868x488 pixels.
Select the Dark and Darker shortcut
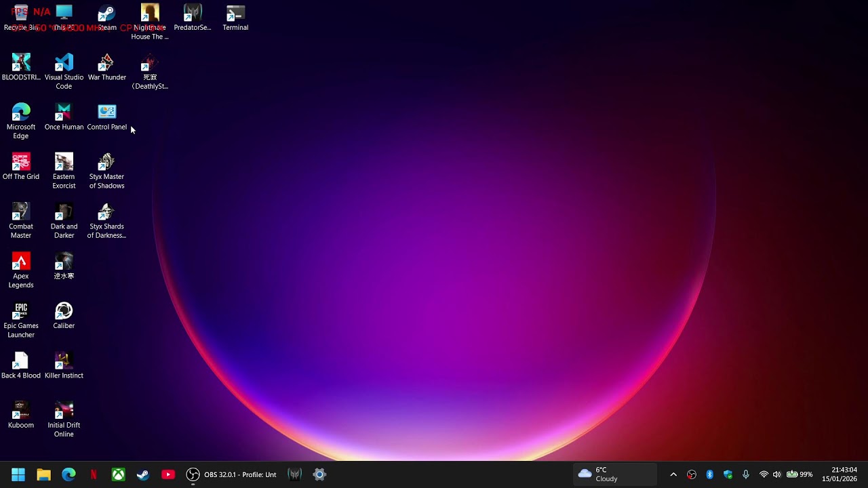point(64,221)
